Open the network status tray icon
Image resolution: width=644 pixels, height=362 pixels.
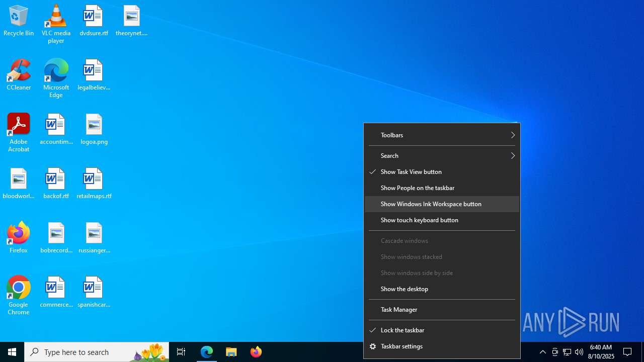[567, 352]
